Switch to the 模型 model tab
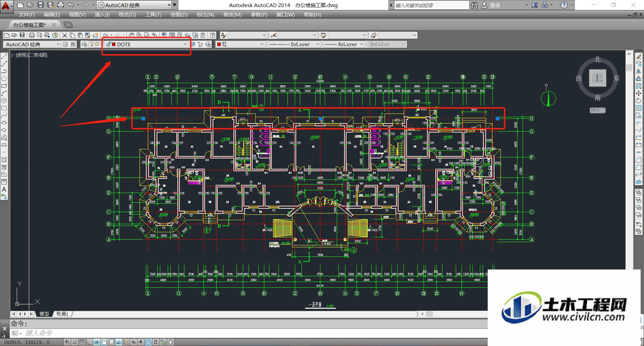The height and width of the screenshot is (346, 644). pyautogui.click(x=44, y=314)
